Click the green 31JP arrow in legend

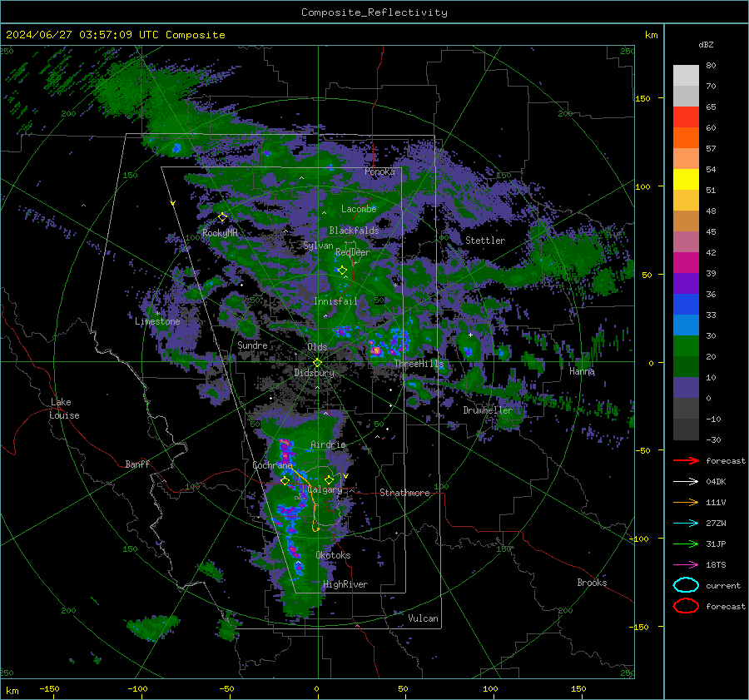686,544
